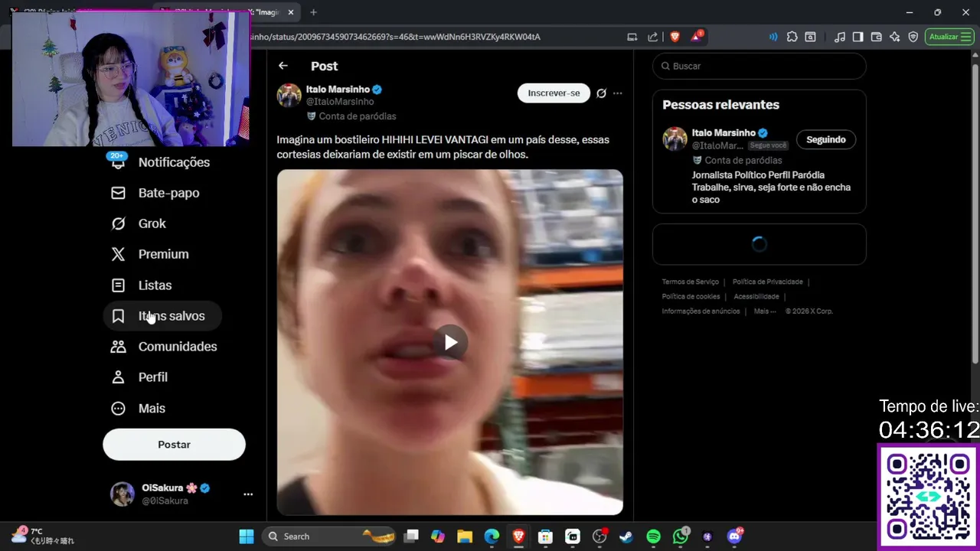This screenshot has width=980, height=551.
Task: Open WhatsApp from the taskbar
Action: coord(681,536)
